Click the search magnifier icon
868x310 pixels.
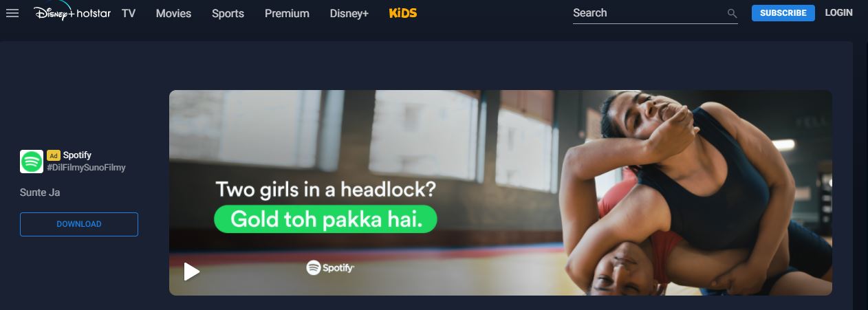pos(732,14)
